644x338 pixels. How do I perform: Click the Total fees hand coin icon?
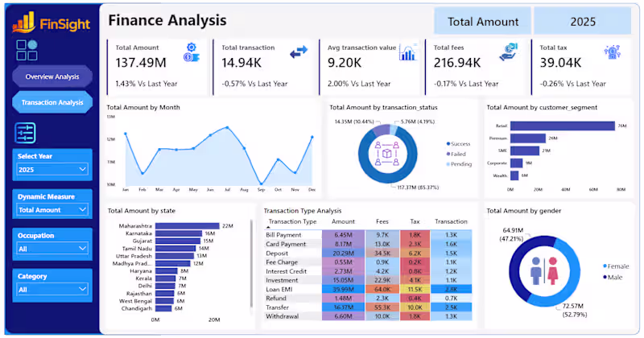509,52
